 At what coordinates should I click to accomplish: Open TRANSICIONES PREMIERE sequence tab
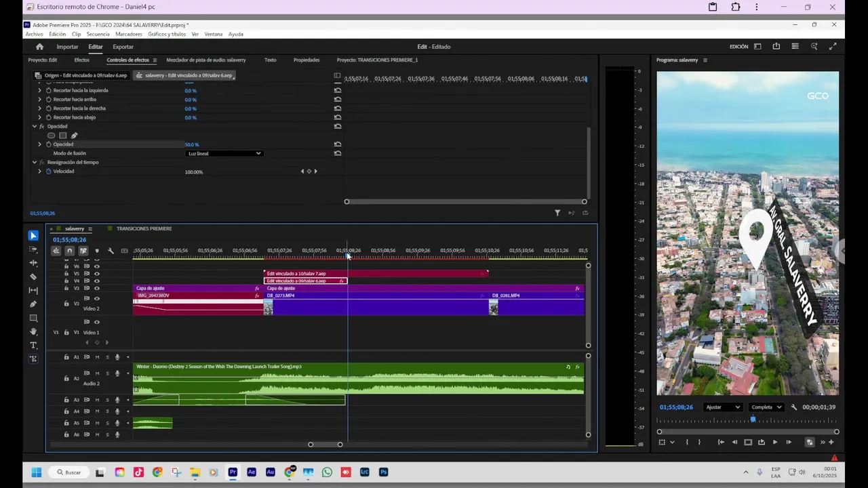[x=144, y=228]
